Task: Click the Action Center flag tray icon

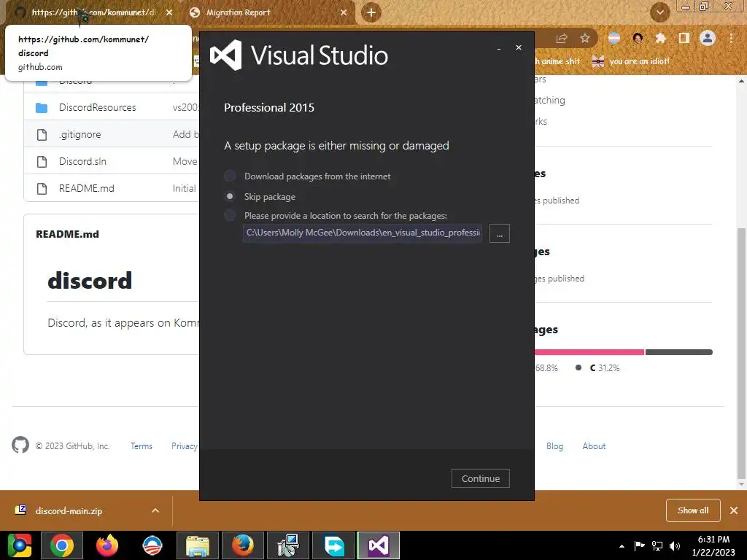Action: pyautogui.click(x=639, y=545)
